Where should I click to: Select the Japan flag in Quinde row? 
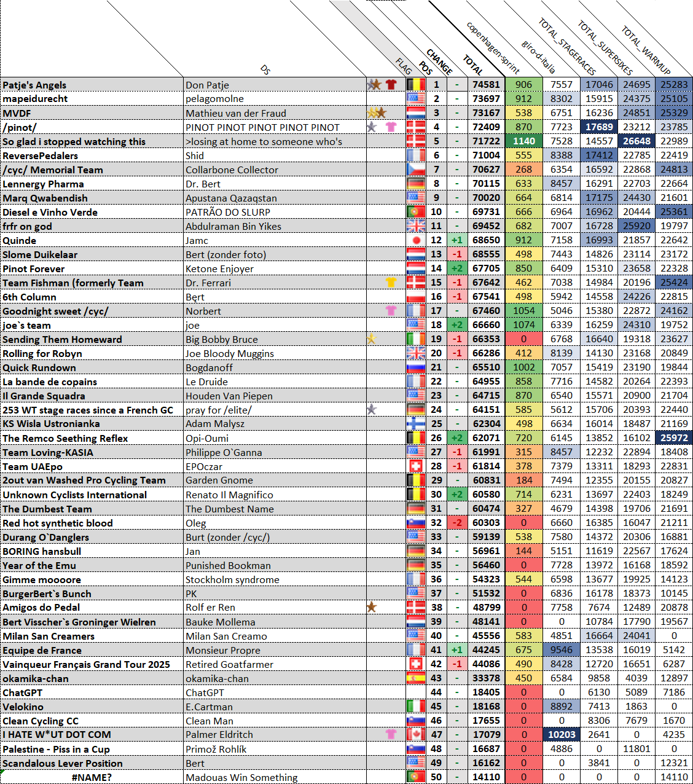point(416,240)
